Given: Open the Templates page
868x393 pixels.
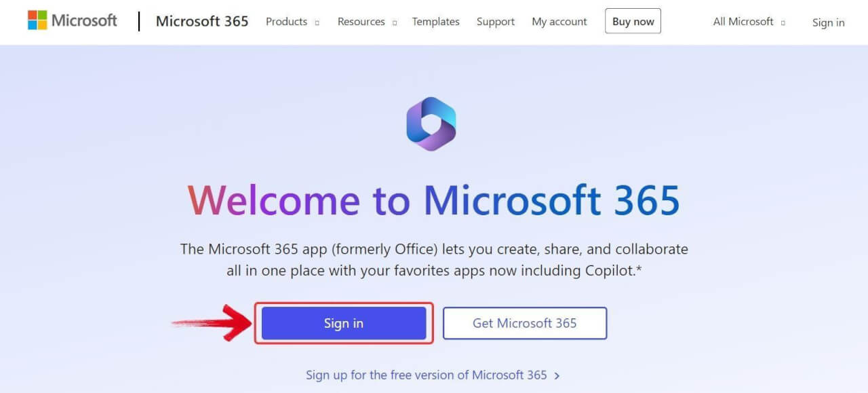Looking at the screenshot, I should [435, 22].
